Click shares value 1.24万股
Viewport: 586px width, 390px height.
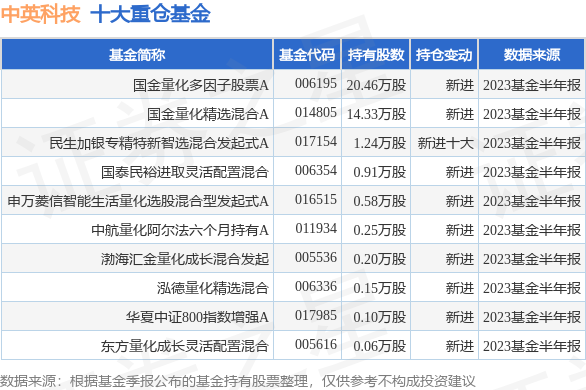(x=380, y=143)
